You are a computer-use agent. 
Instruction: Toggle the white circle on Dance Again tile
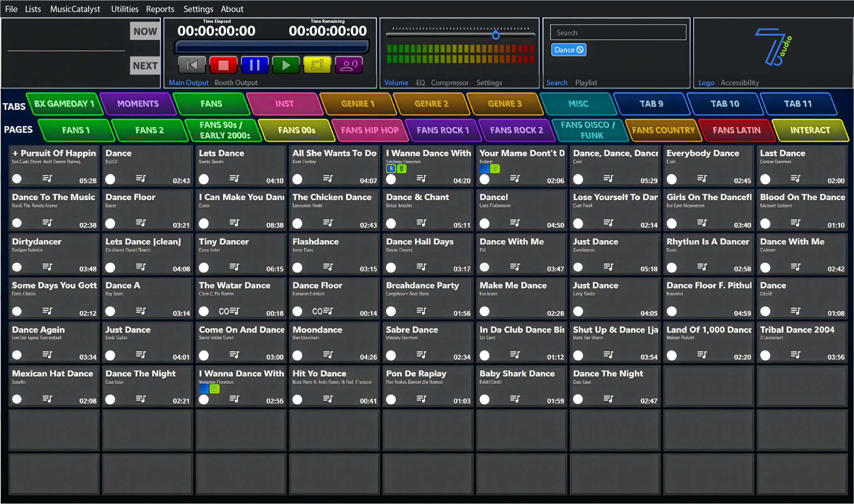[17, 355]
